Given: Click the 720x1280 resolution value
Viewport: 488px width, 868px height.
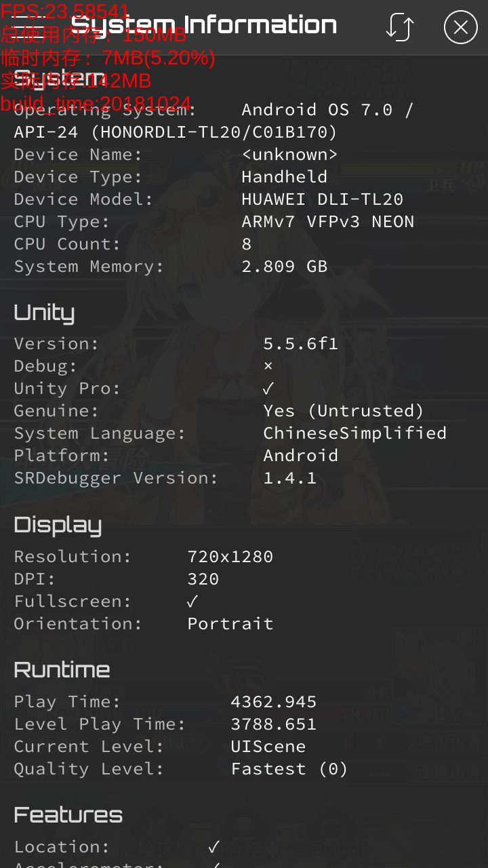Looking at the screenshot, I should (230, 556).
